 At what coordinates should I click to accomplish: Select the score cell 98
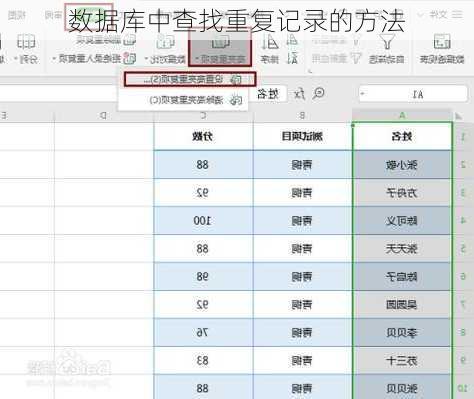[x=203, y=277]
